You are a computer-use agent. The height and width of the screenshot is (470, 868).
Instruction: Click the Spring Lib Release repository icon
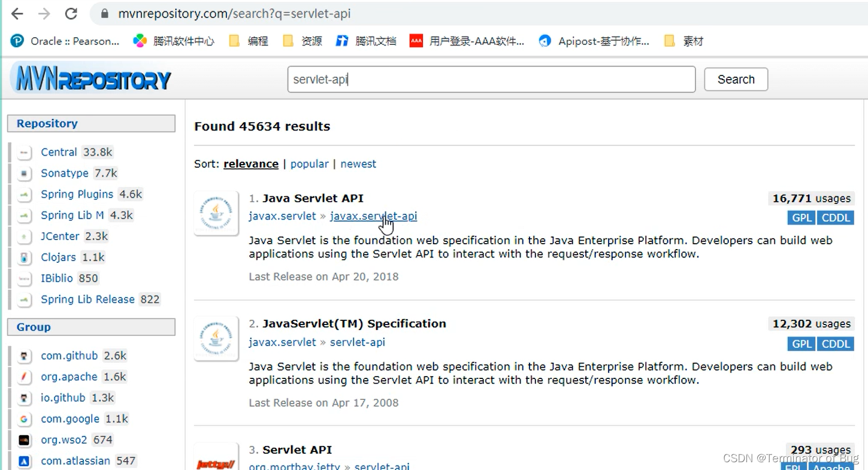24,299
